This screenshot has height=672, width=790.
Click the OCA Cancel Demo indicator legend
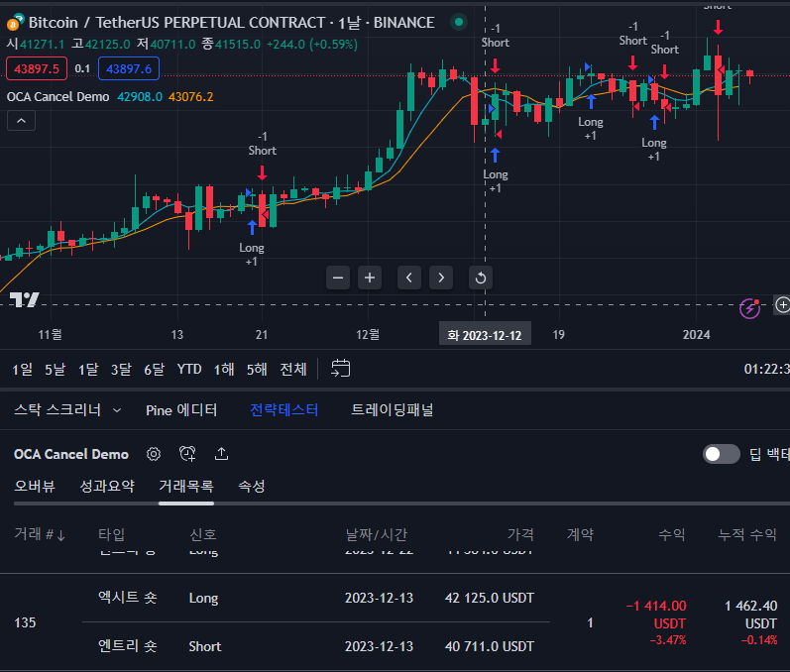pyautogui.click(x=57, y=97)
